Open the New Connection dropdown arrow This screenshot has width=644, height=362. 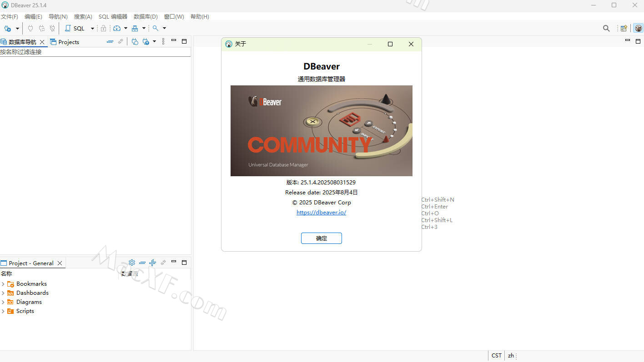pyautogui.click(x=17, y=28)
